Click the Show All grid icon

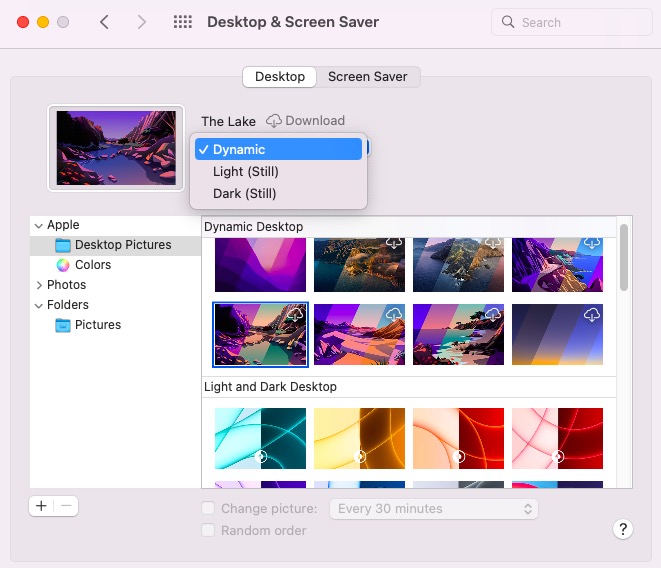(x=183, y=22)
